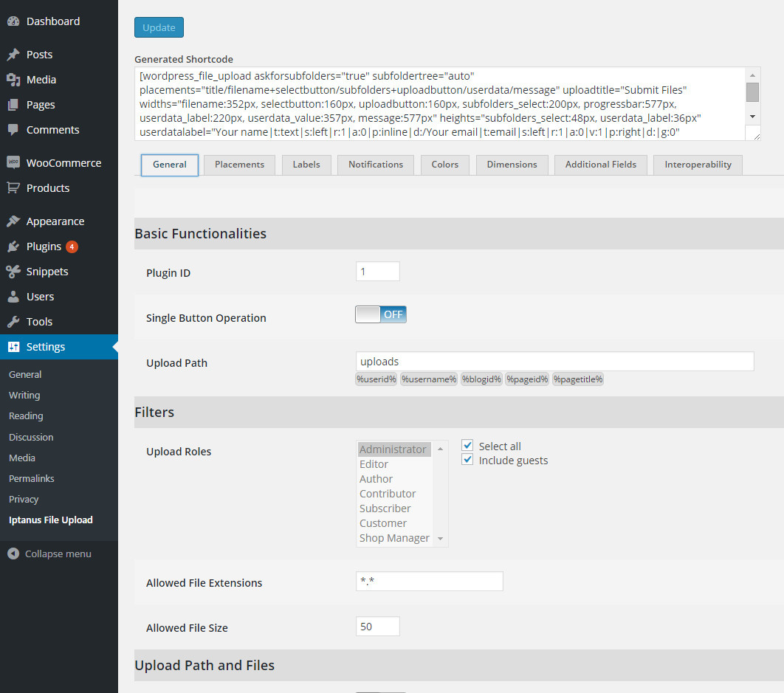Viewport: 784px width, 693px height.
Task: Uncheck the Select all roles checkbox
Action: point(467,445)
